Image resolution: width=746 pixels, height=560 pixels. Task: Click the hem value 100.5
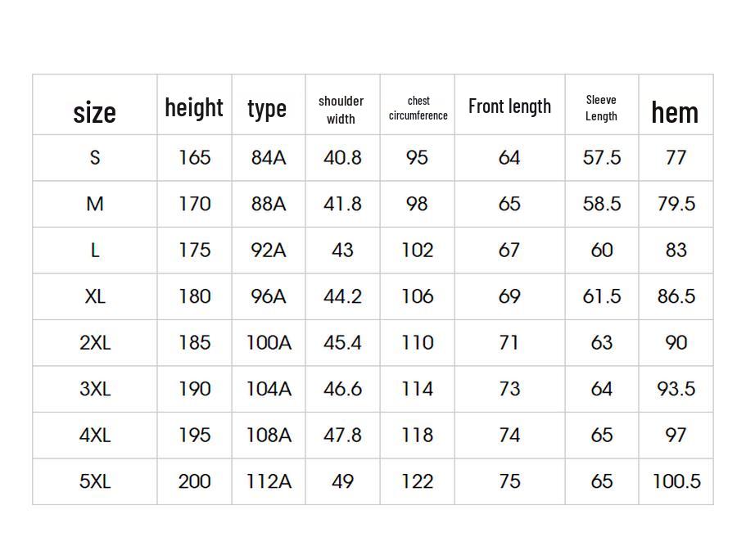(x=676, y=481)
